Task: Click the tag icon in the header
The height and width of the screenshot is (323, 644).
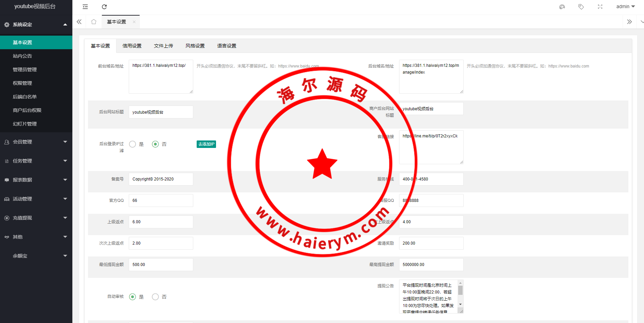Action: (x=581, y=7)
